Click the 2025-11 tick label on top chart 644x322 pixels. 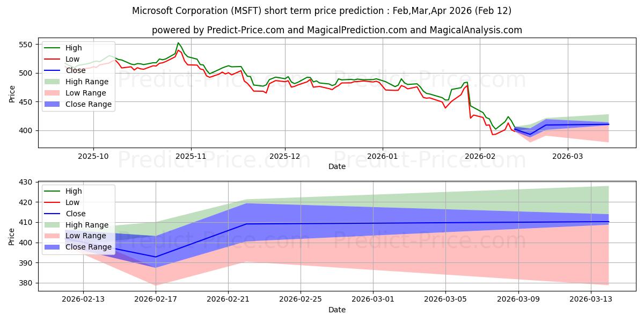coord(191,157)
